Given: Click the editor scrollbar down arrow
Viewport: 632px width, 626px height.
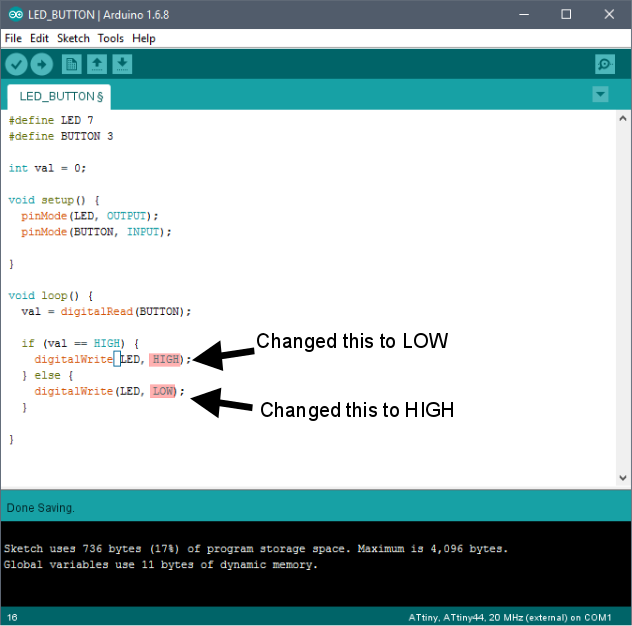Looking at the screenshot, I should [x=623, y=478].
